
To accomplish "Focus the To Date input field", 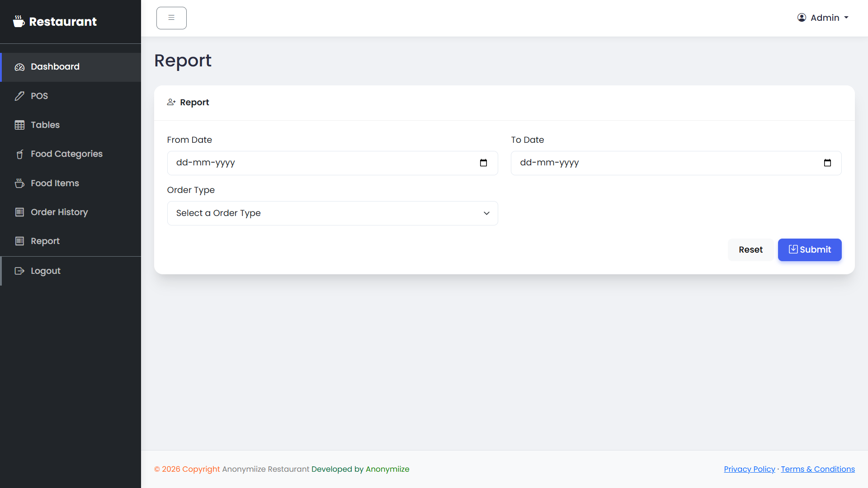I will click(676, 163).
